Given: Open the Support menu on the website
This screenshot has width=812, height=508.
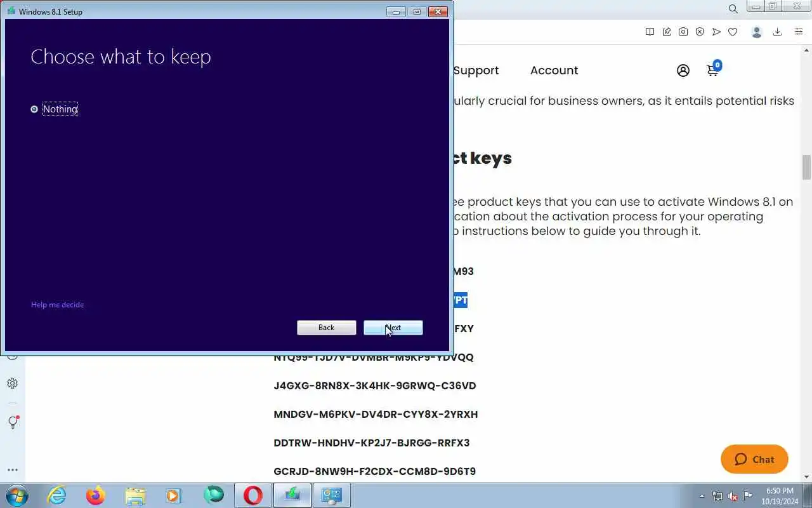Looking at the screenshot, I should [x=476, y=70].
